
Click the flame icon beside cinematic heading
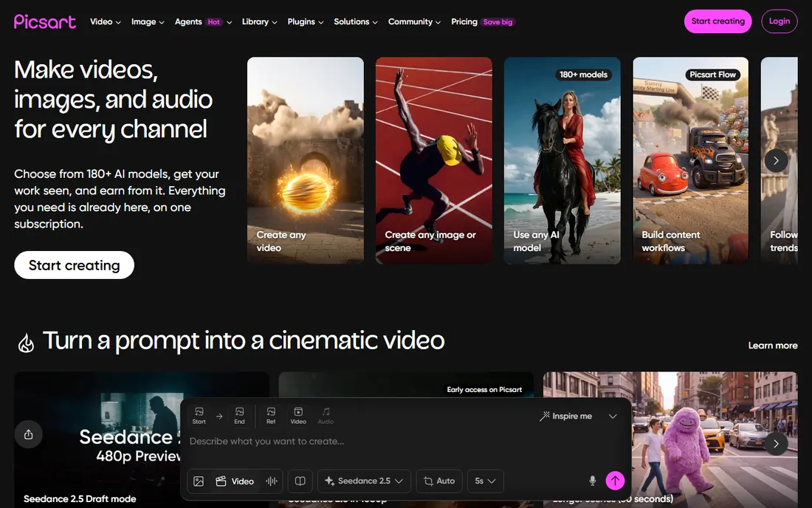coord(26,343)
